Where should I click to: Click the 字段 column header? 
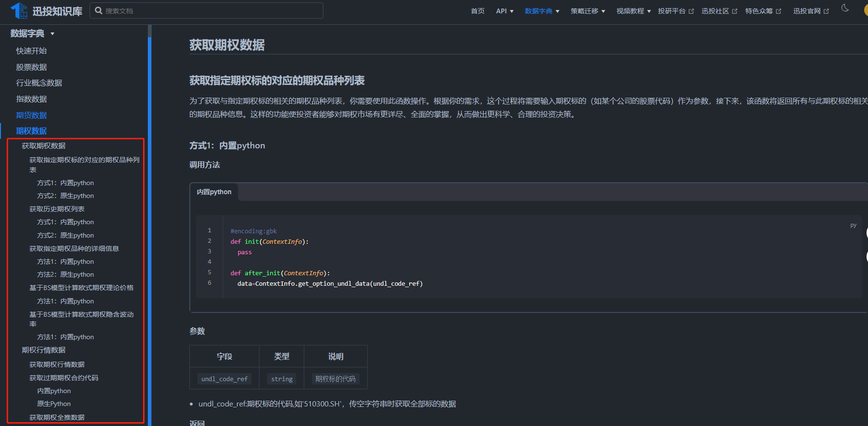pyautogui.click(x=224, y=356)
